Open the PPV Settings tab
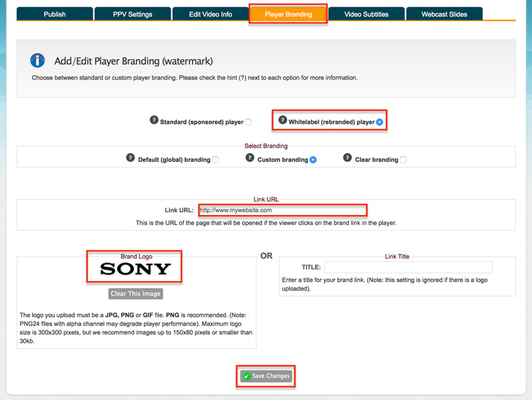This screenshot has width=532, height=400. coord(133,15)
